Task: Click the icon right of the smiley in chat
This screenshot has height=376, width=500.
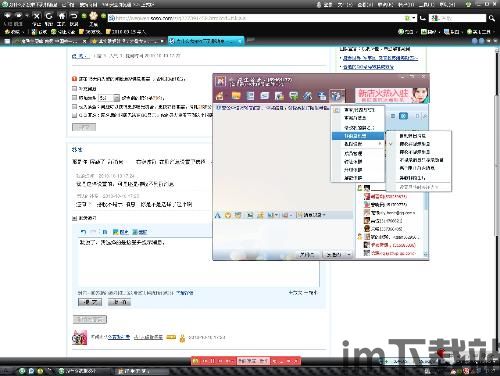Action: point(238,215)
